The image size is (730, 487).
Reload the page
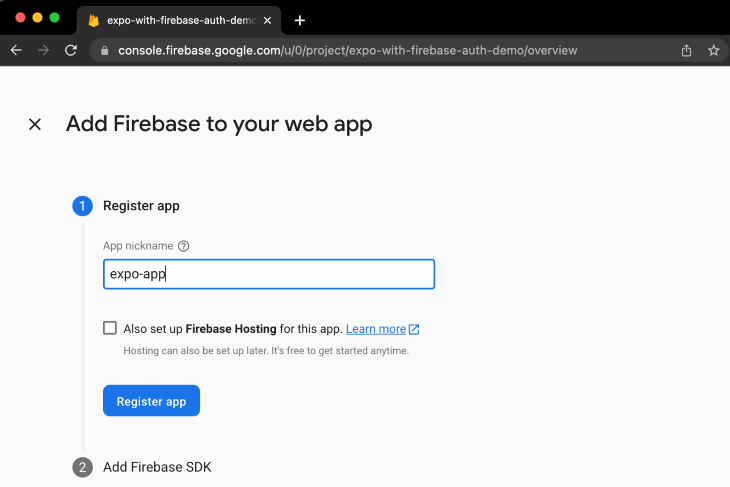[70, 50]
